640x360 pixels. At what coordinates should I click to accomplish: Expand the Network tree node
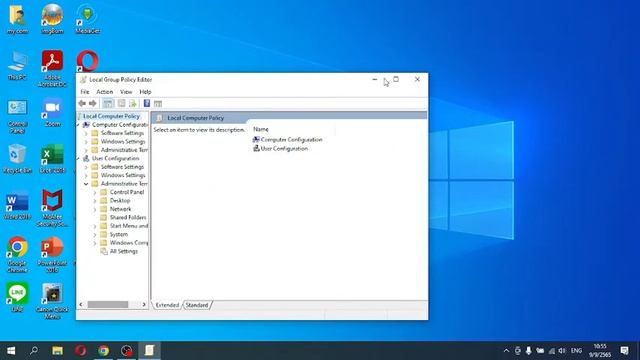point(95,209)
